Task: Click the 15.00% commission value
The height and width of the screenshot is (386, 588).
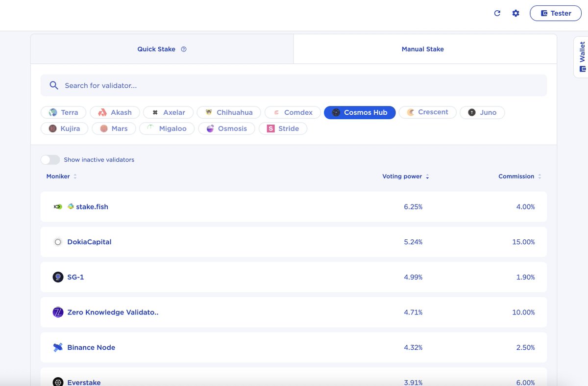Action: point(523,242)
